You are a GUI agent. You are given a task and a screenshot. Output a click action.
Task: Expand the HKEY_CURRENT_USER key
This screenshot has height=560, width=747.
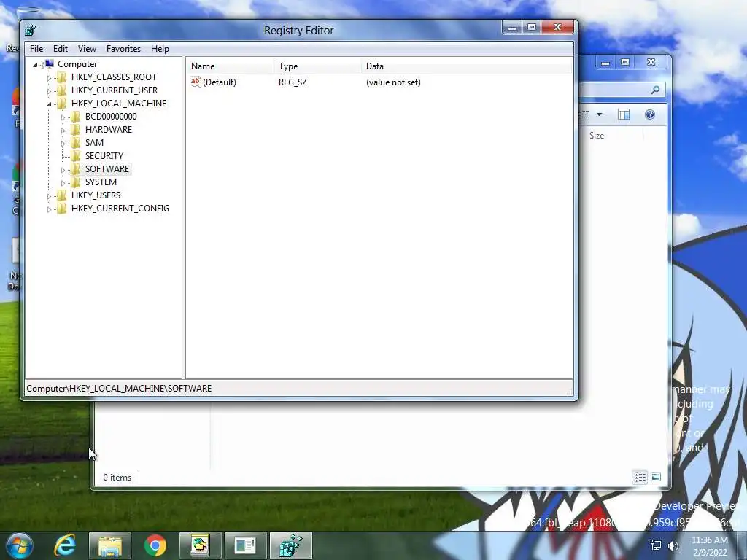[x=49, y=91]
